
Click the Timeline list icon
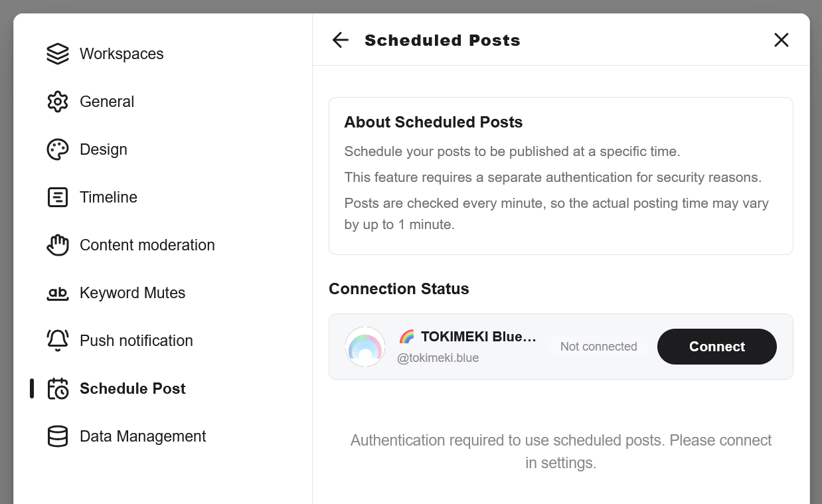(x=58, y=197)
